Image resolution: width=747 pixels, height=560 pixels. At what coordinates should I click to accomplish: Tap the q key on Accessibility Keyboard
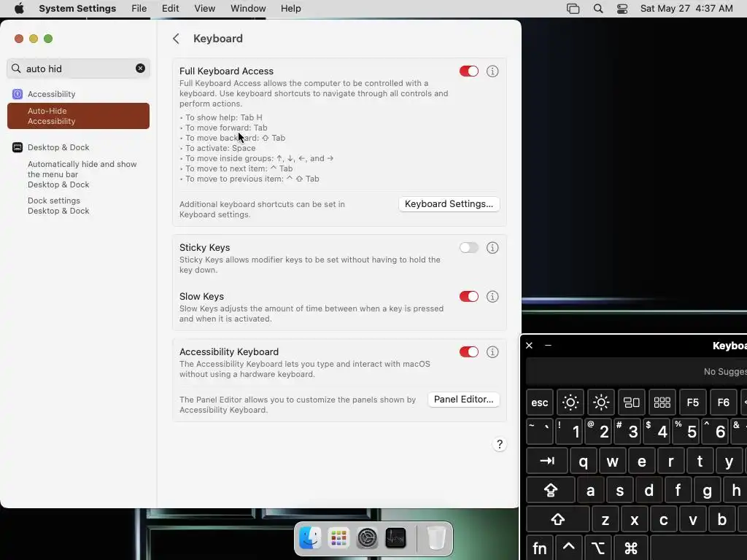(x=583, y=461)
